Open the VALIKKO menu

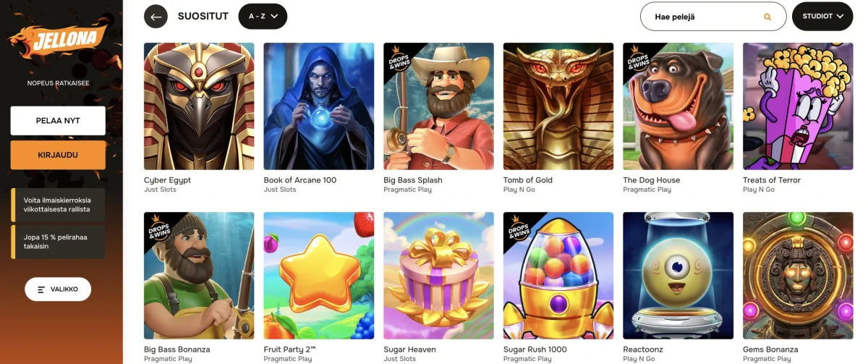pos(58,289)
